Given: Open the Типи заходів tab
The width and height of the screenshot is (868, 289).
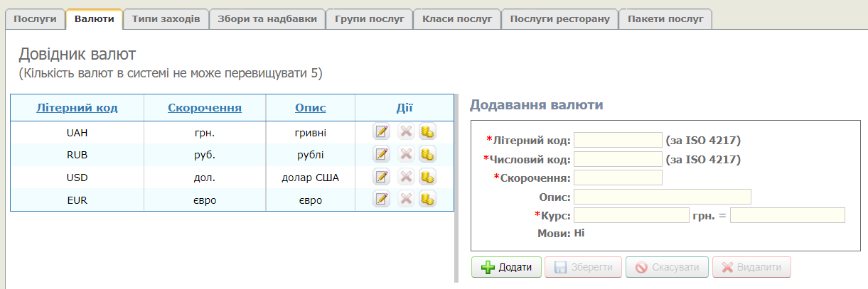Looking at the screenshot, I should tap(166, 19).
